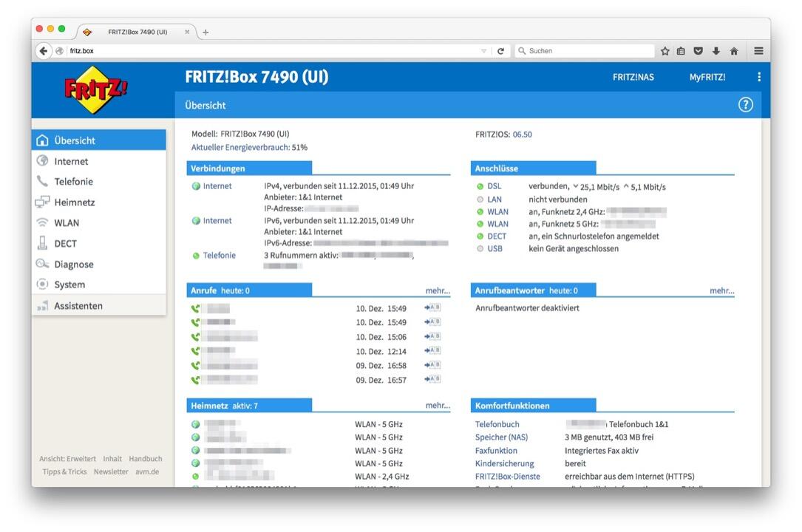Open the System sidebar menu
This screenshot has height=532, width=802.
[x=99, y=284]
